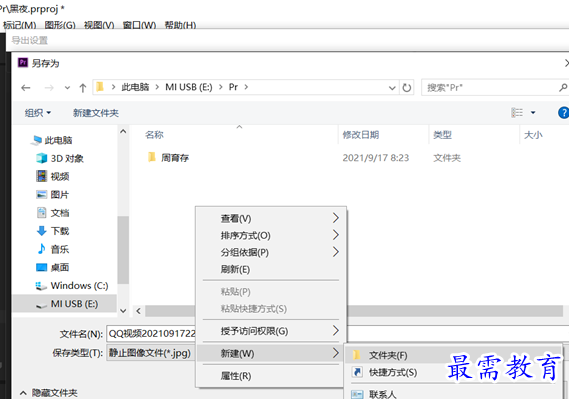Click the chevron after Pr in the path
This screenshot has height=399, width=569.
point(246,87)
